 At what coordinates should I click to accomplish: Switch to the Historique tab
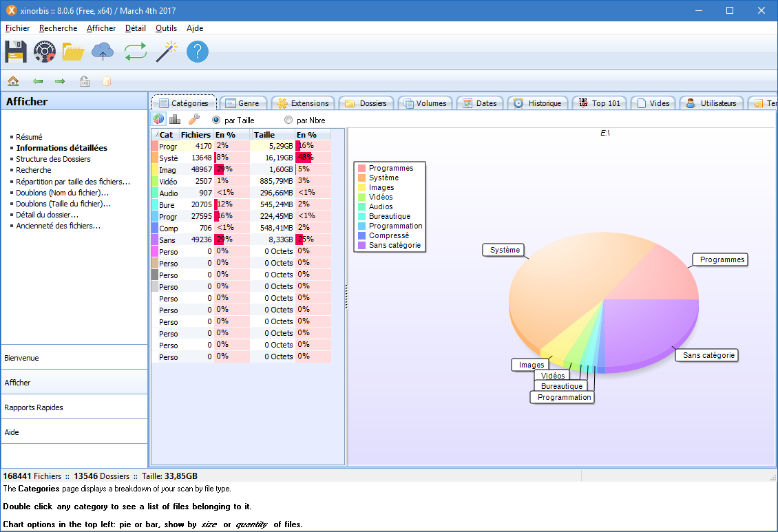click(538, 103)
